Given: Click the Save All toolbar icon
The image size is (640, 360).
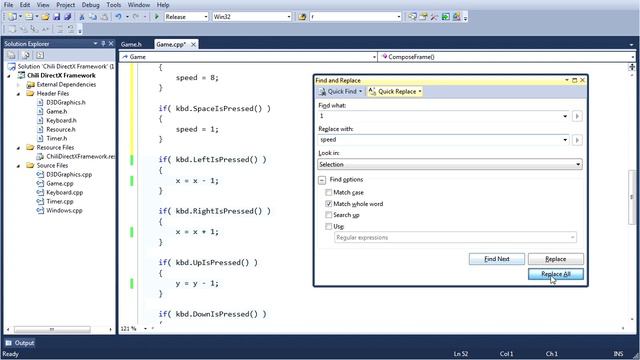Looking at the screenshot, I should tap(68, 17).
